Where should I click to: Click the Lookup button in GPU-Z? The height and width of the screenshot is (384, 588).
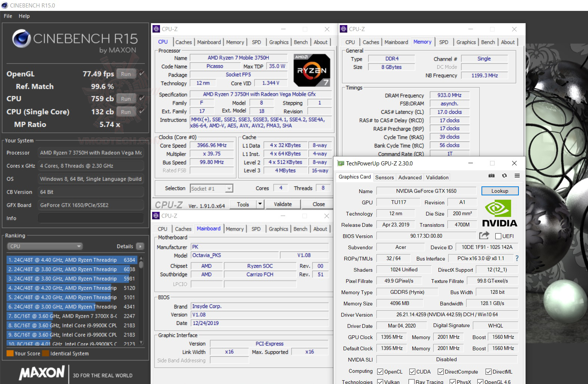[x=500, y=191]
